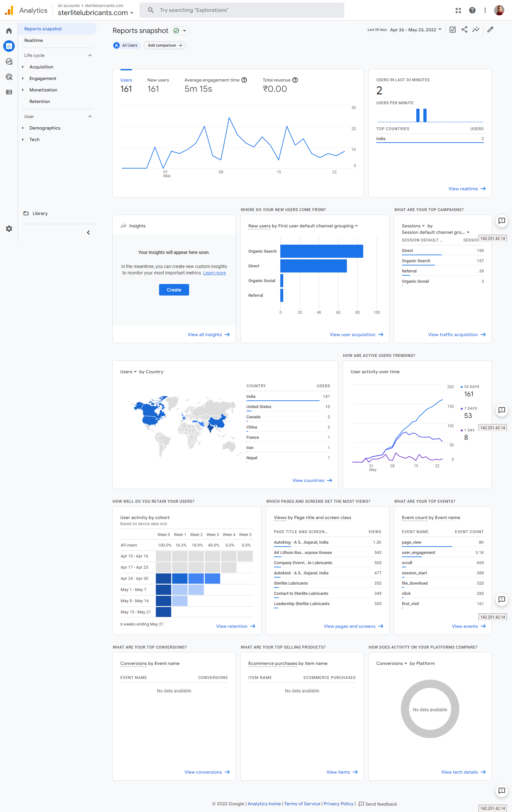
Task: Open the Library folder item
Action: coord(36,213)
